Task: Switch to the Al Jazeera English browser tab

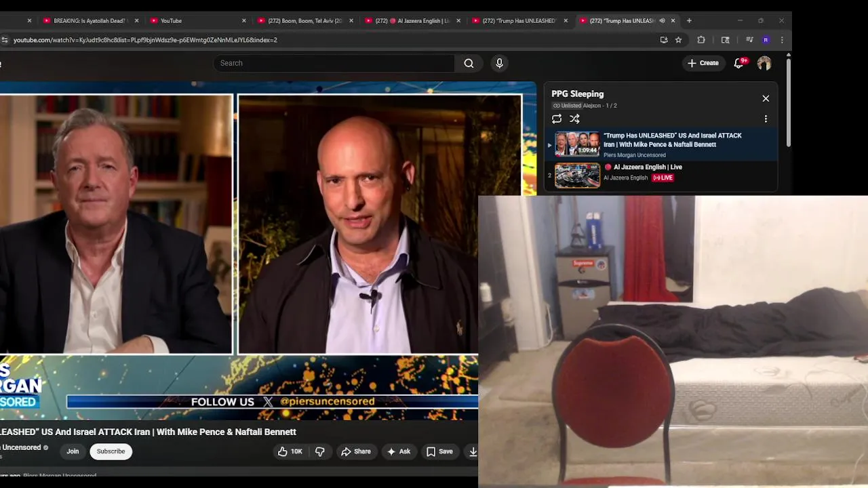Action: [x=412, y=20]
